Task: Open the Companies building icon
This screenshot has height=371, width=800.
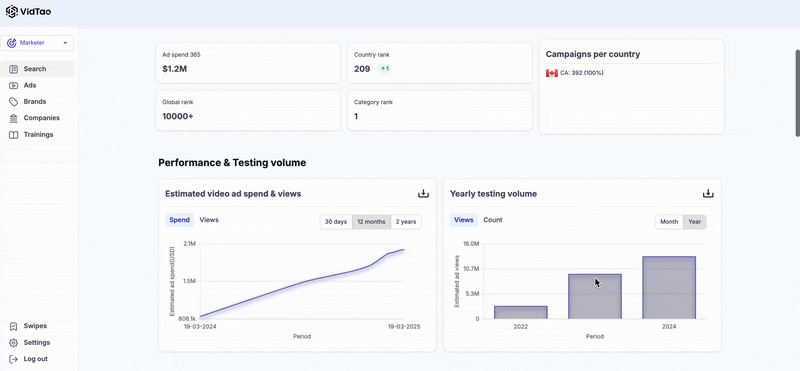Action: 14,118
